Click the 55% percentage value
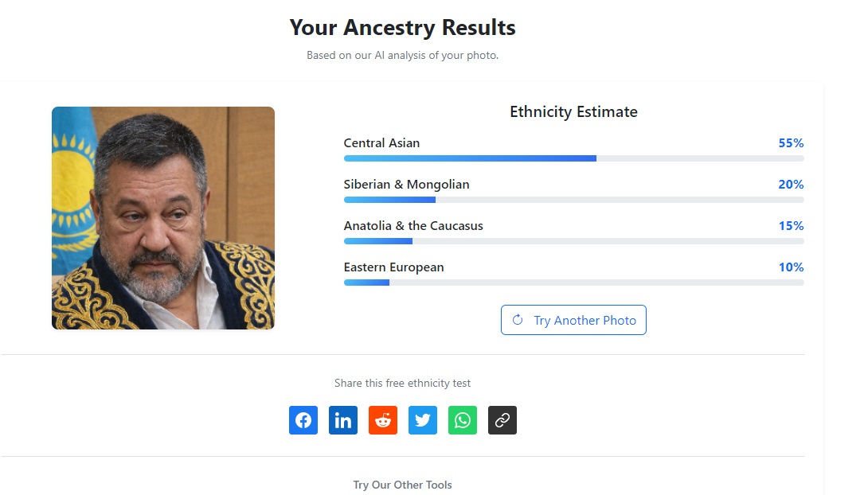868x495 pixels. (x=791, y=143)
